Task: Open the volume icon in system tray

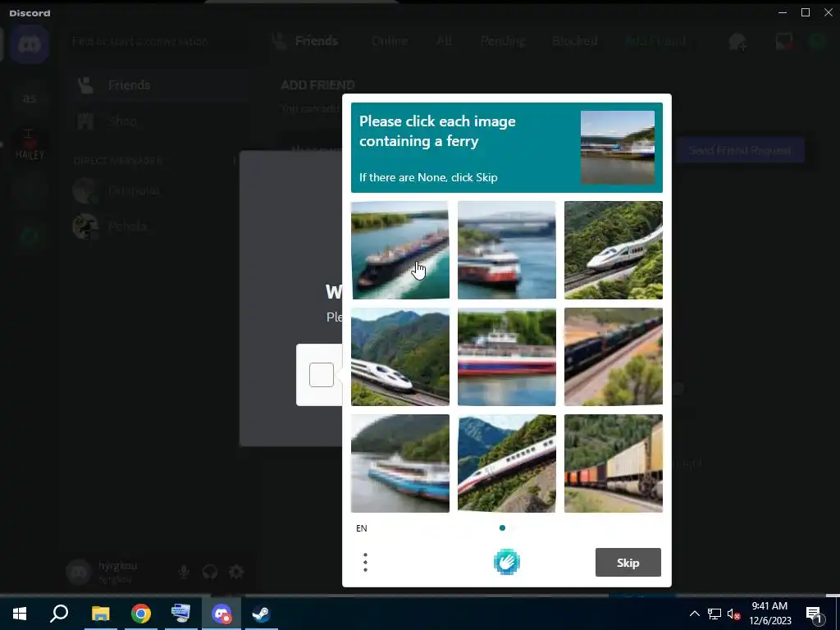Action: tap(733, 614)
